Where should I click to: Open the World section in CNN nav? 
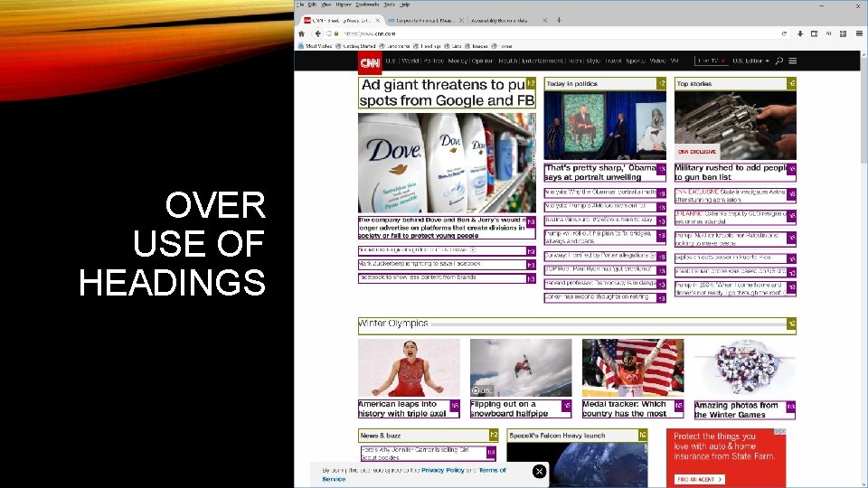(x=410, y=61)
